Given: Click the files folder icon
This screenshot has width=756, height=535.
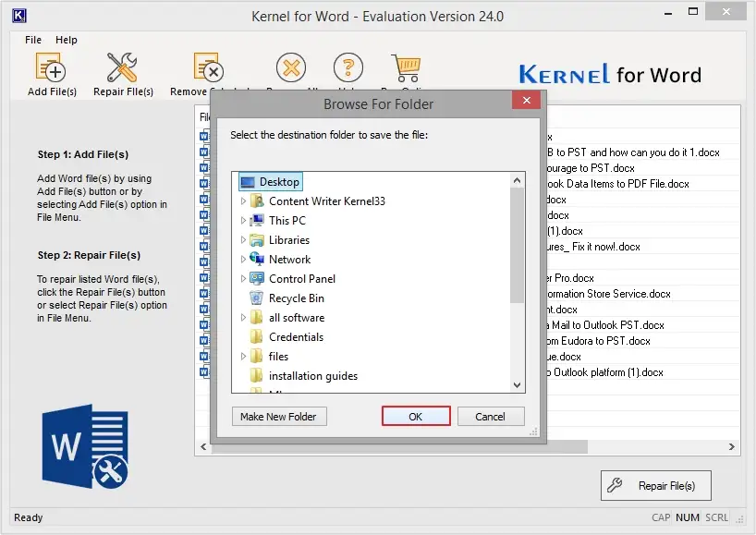Looking at the screenshot, I should click(257, 356).
